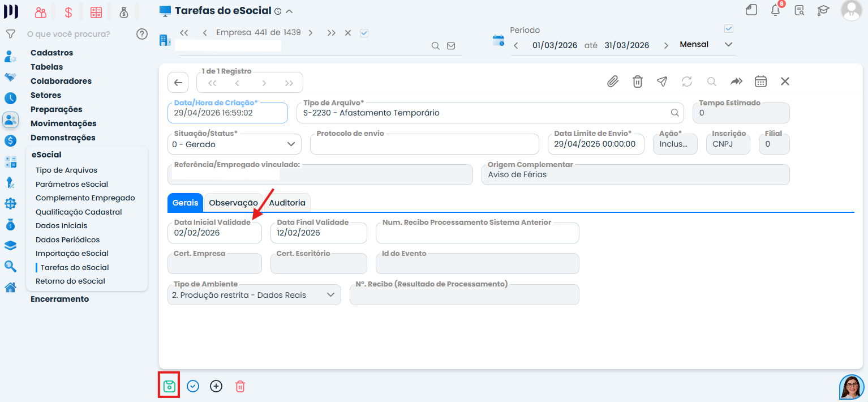Click the Data Inicial Validade field
Screen dimensions: 868x402
214,233
